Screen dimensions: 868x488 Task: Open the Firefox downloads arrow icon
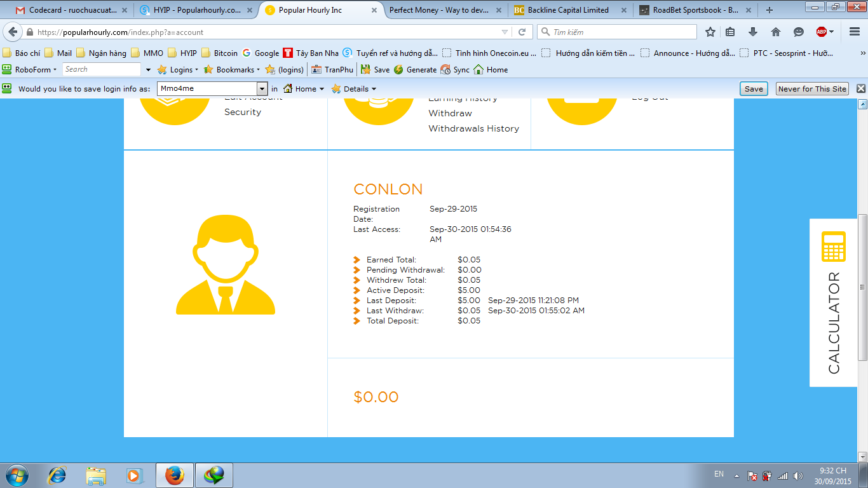753,32
